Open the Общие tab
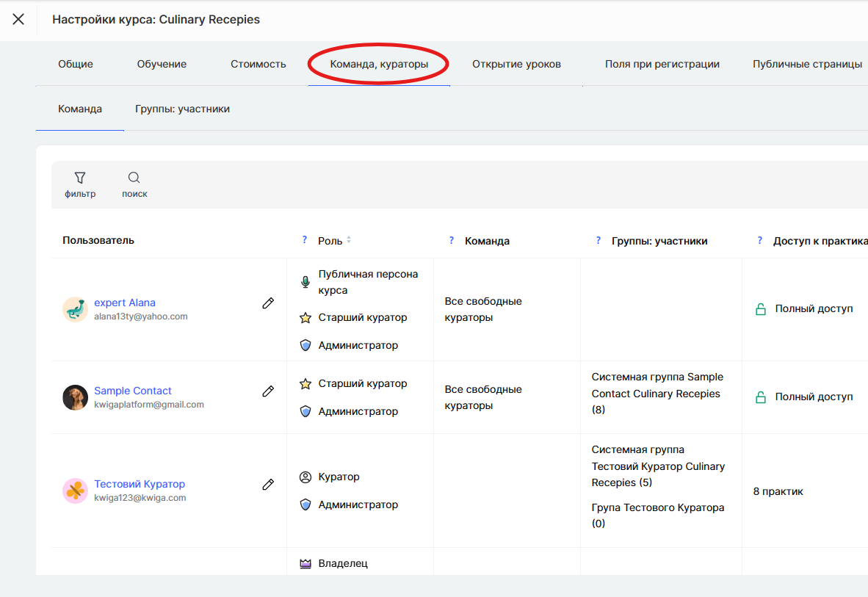This screenshot has width=868, height=597. tap(76, 64)
